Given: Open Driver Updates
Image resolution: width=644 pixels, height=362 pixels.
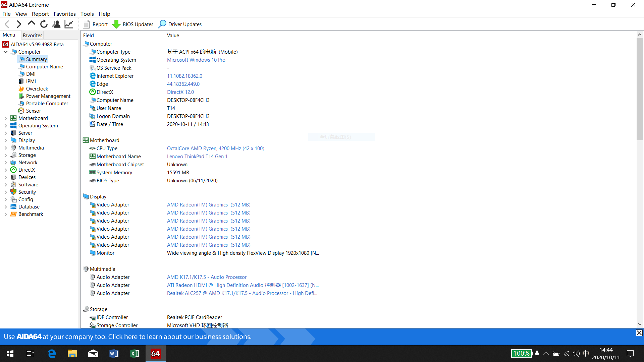Looking at the screenshot, I should [180, 24].
